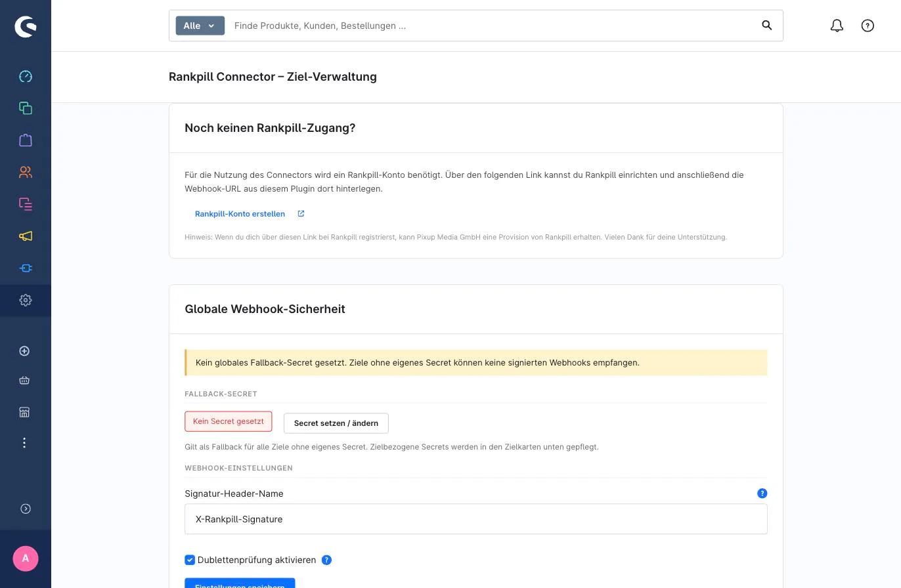
Task: Open the notifications bell
Action: coord(837,26)
